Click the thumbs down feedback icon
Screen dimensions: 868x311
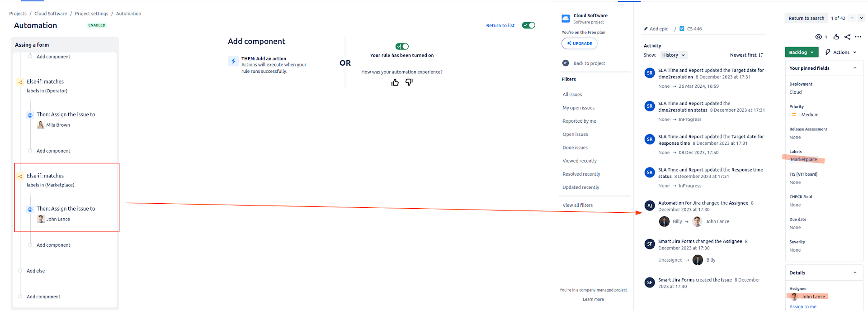click(409, 82)
